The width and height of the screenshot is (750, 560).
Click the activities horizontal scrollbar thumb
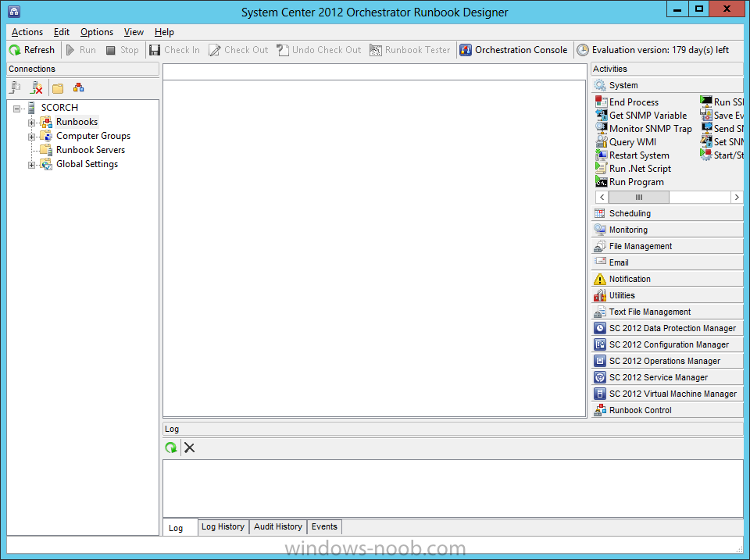(638, 197)
